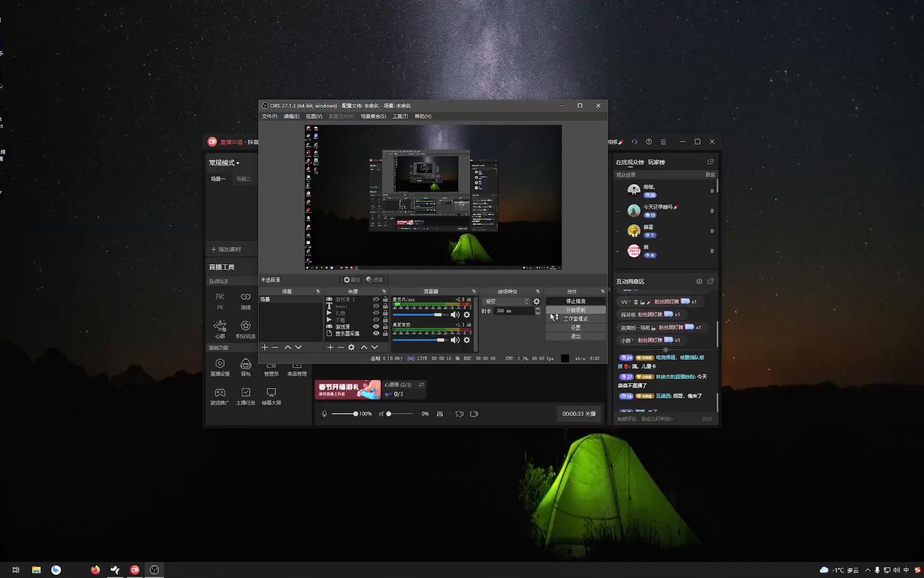Screen dimensions: 924x578
Task: Click 工作室模式 button in OBS
Action: (575, 319)
